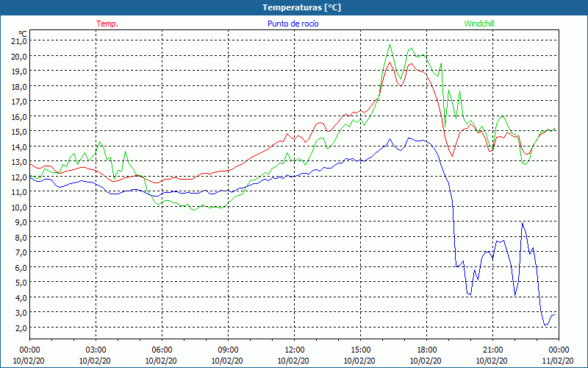
Task: Click the 17,0 y-axis label
Action: [19, 102]
